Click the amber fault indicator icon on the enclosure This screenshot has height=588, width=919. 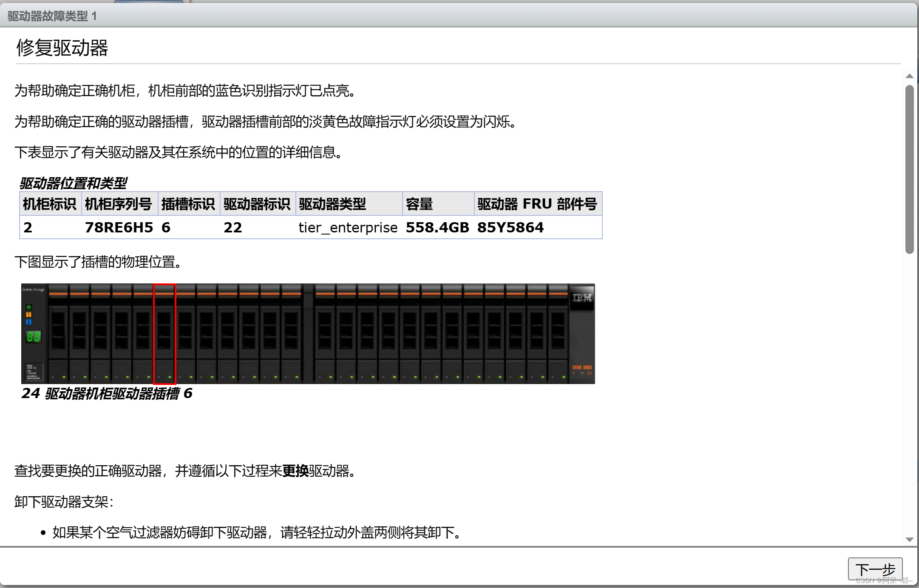29,315
